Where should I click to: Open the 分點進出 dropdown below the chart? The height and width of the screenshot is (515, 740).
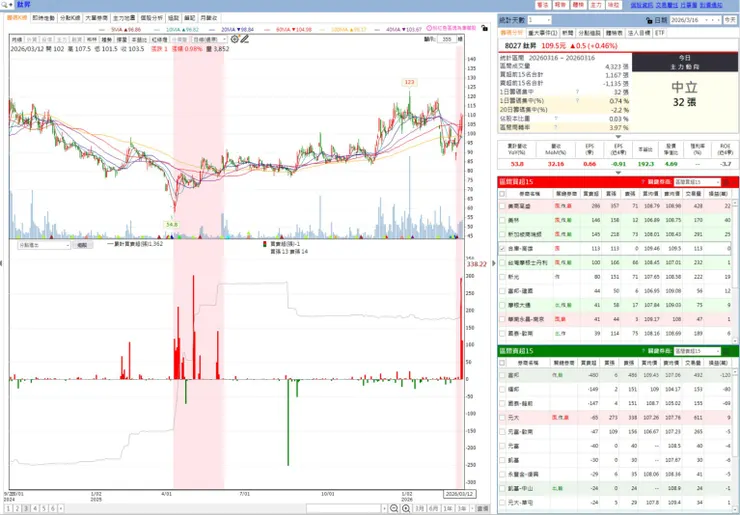click(44, 245)
